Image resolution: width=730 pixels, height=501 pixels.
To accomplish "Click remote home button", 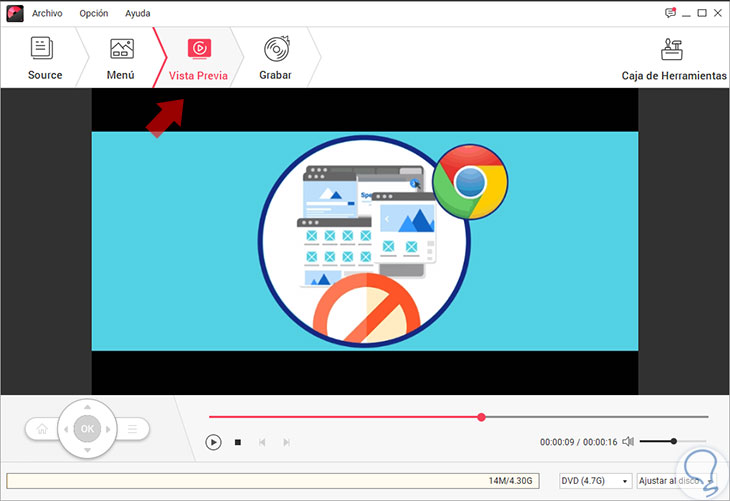I will click(42, 429).
